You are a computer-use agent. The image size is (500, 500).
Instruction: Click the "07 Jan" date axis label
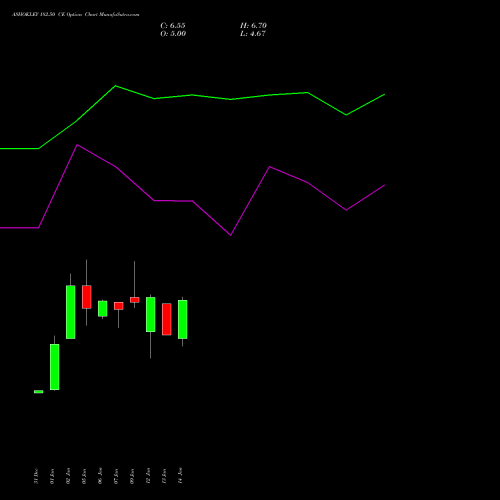point(116,476)
